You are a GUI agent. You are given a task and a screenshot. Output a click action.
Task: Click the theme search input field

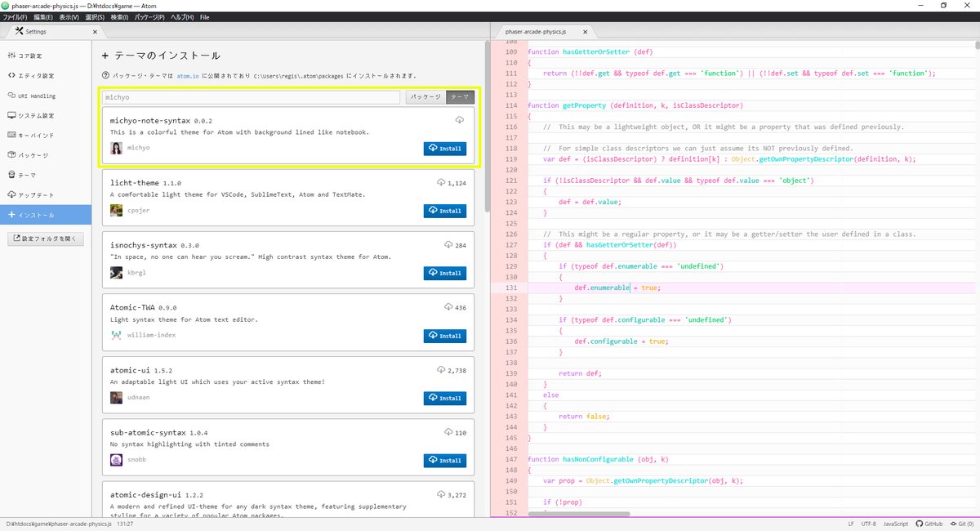pyautogui.click(x=252, y=96)
